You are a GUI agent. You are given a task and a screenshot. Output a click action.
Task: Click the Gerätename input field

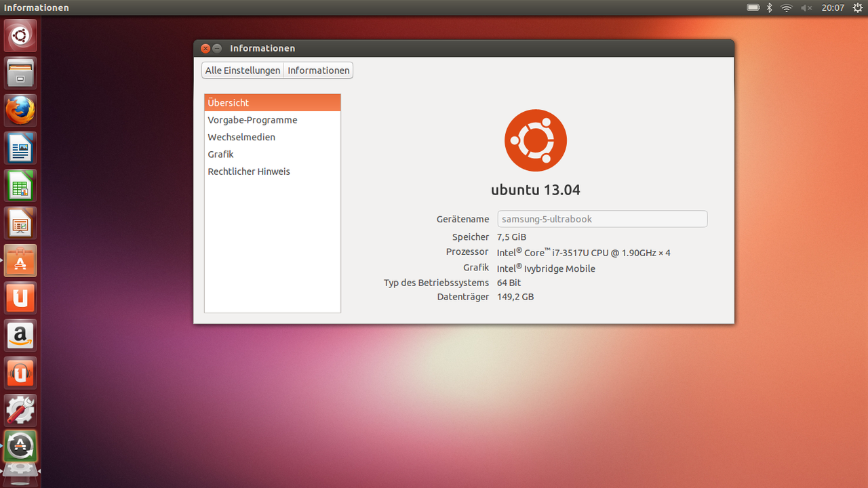click(x=602, y=219)
